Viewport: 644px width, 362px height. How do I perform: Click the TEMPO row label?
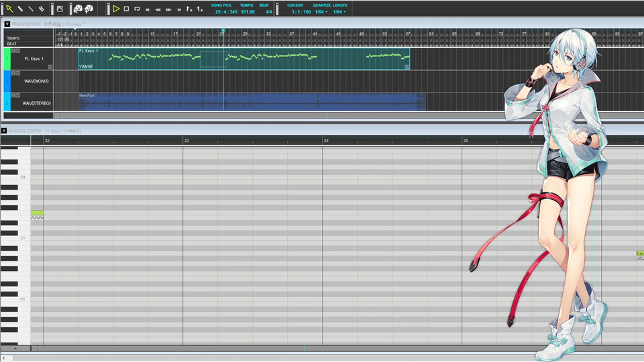(x=13, y=38)
